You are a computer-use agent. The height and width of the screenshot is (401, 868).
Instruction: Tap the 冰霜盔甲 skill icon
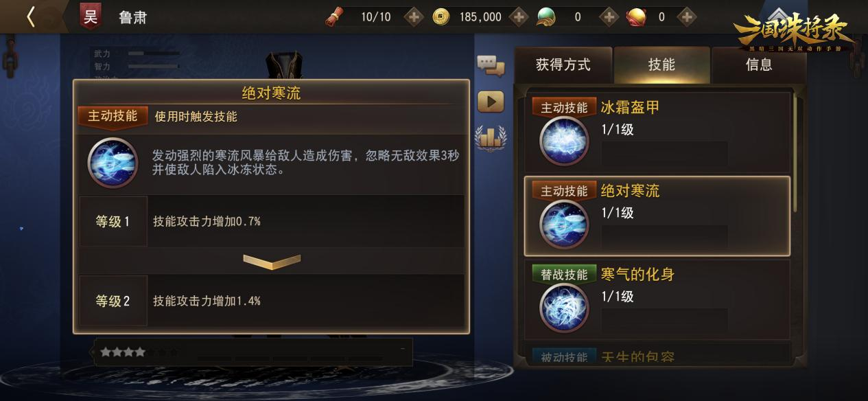(564, 141)
